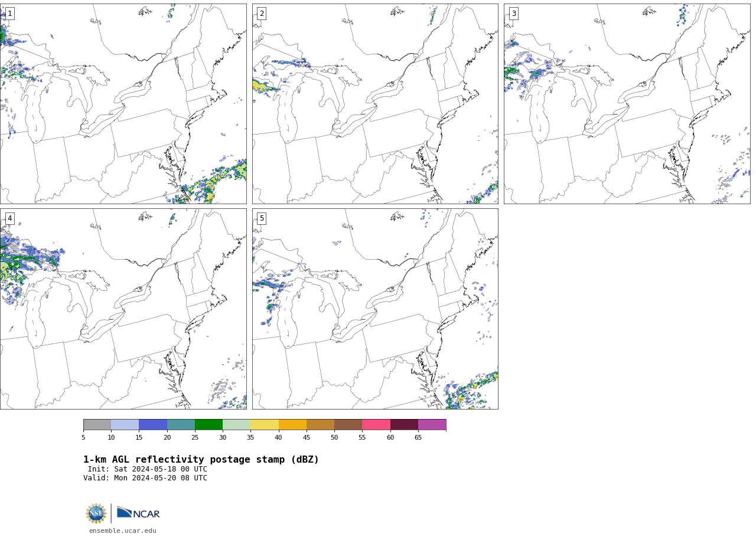Screen dimensions: 756x537
Task: Click the '1-km AGL reflectivity postage stamp (dBZ)' title
Action: pyautogui.click(x=201, y=460)
